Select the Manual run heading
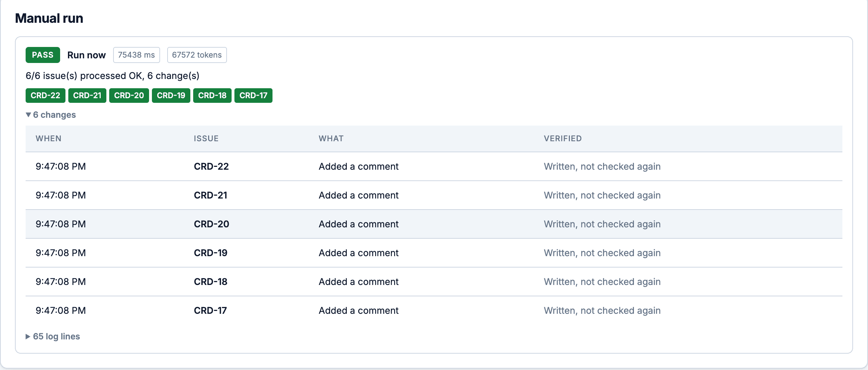This screenshot has height=370, width=868. click(x=49, y=18)
